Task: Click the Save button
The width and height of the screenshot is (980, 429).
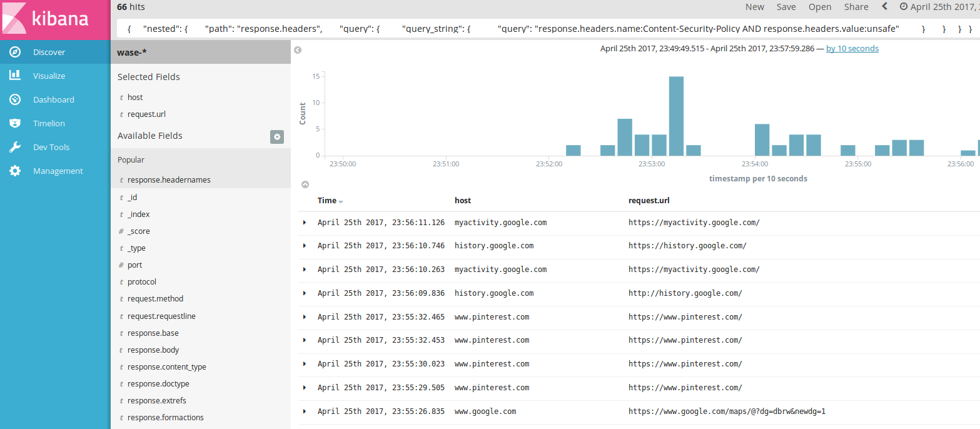Action: [x=786, y=7]
